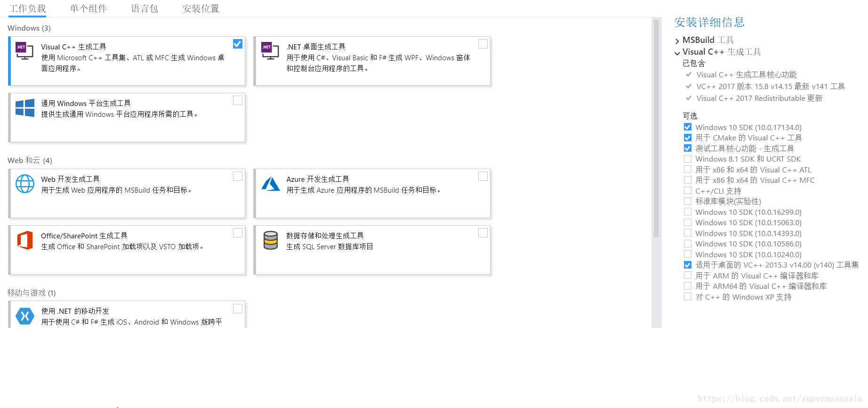Image resolution: width=868 pixels, height=408 pixels.
Task: Enable C++/CLI 支持 option
Action: (x=688, y=190)
